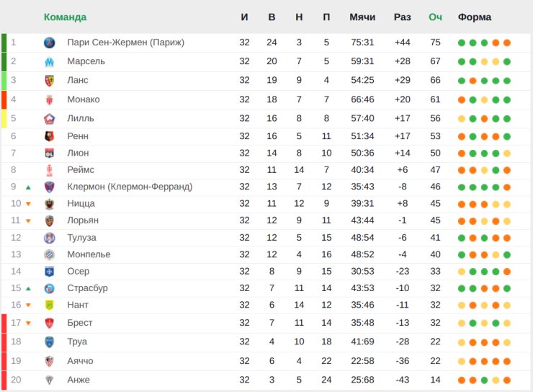Click the Lens team crest icon
Viewport: 533px width, 392px height.
tap(50, 81)
